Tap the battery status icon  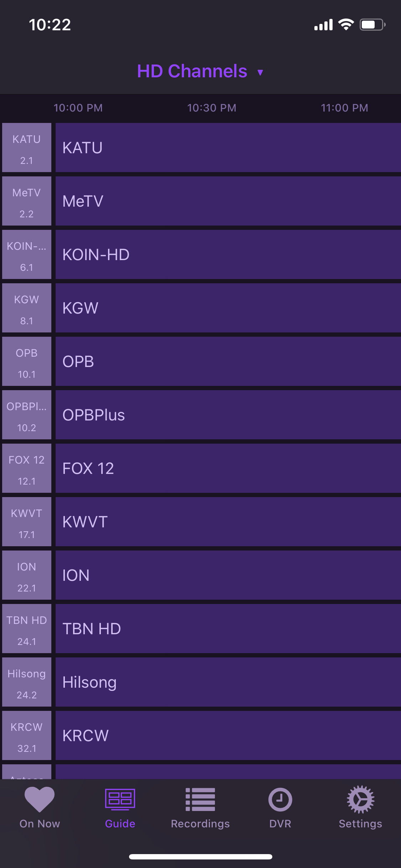click(x=372, y=25)
